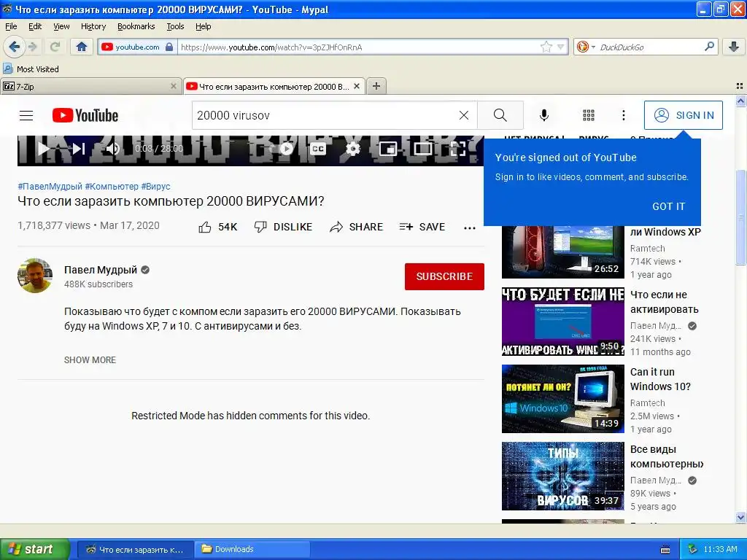Click the #ПавелМудрый hashtag
Viewport: 747px width, 560px height.
tap(50, 187)
